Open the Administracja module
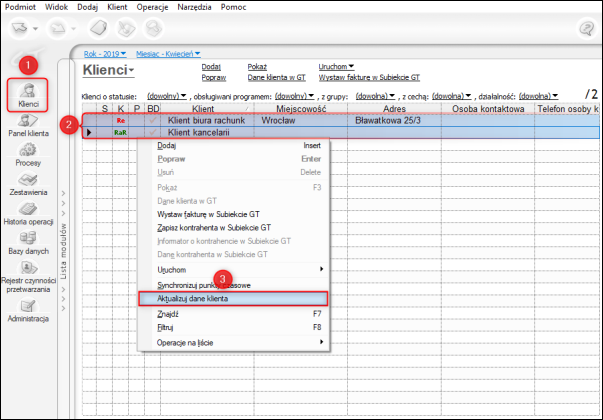The height and width of the screenshot is (420, 603). [28, 311]
